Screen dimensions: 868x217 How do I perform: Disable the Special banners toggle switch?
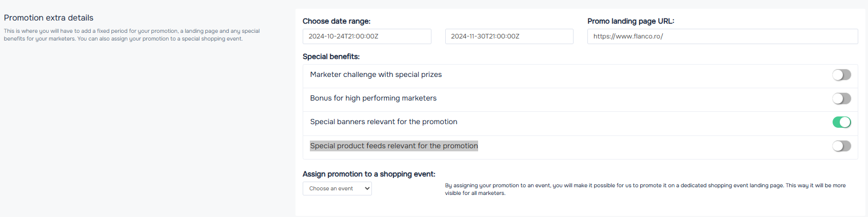click(841, 122)
